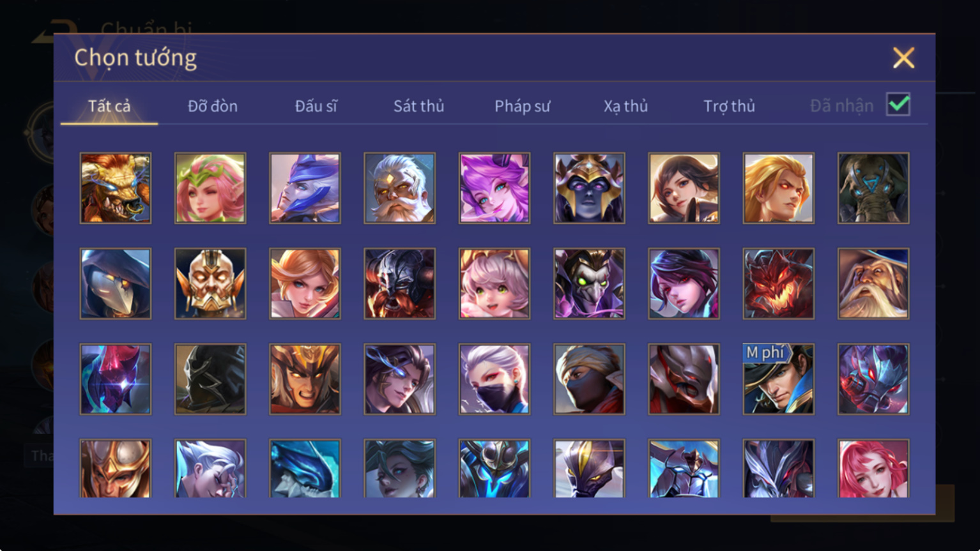Switch to the Đỡ đòn tab
The width and height of the screenshot is (980, 551).
[213, 106]
